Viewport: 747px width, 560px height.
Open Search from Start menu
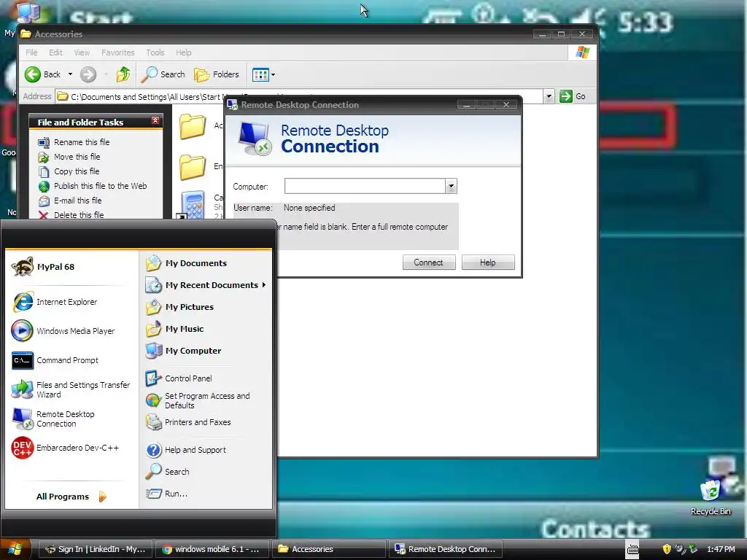pos(168,472)
